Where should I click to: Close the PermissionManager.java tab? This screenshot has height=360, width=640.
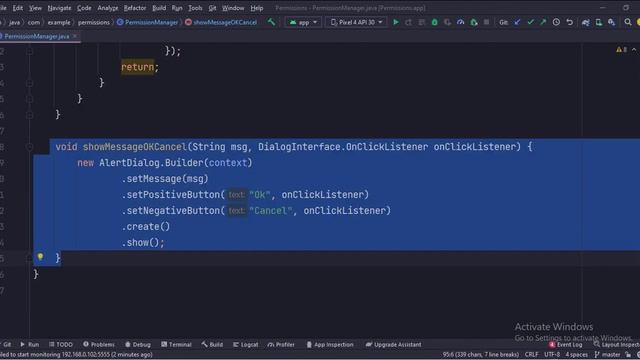75,36
